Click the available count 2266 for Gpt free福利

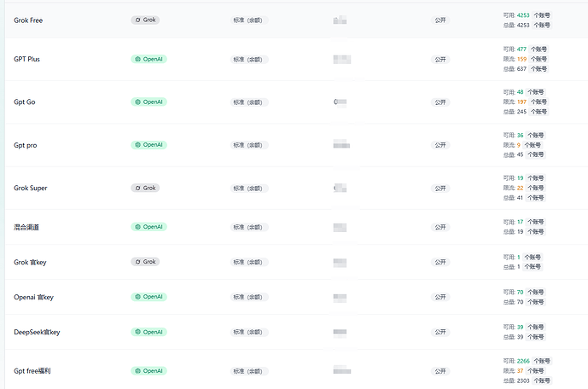523,361
